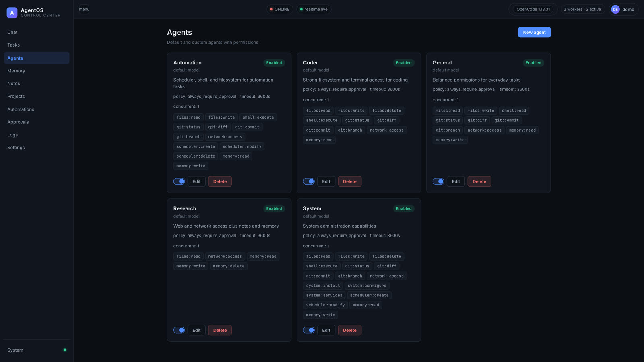Go to Tasks in sidebar

point(37,45)
